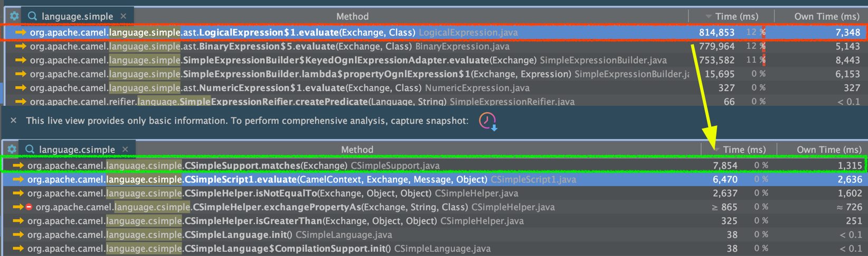Select the BinaryExpression$5.evaluate row
The image size is (868, 256).
coord(317,47)
